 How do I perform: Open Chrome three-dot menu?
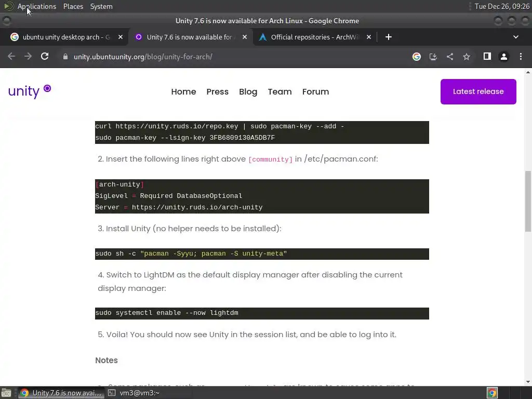[521, 57]
